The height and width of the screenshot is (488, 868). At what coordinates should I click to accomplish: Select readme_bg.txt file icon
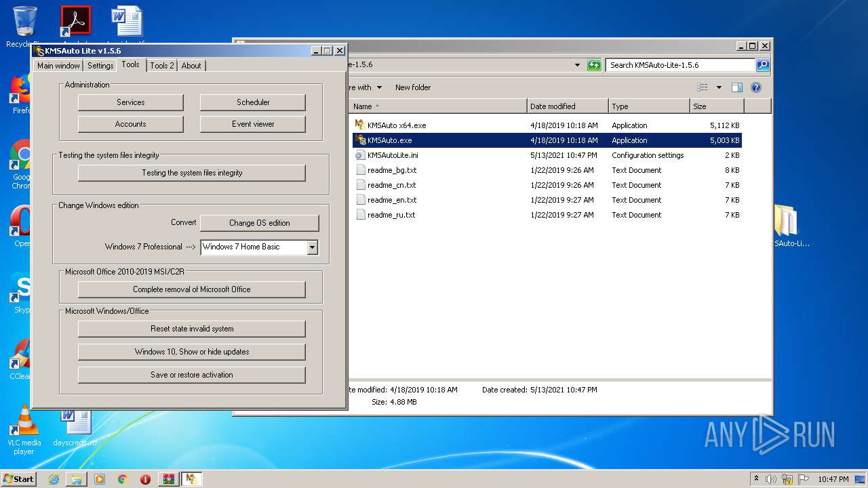pos(360,170)
